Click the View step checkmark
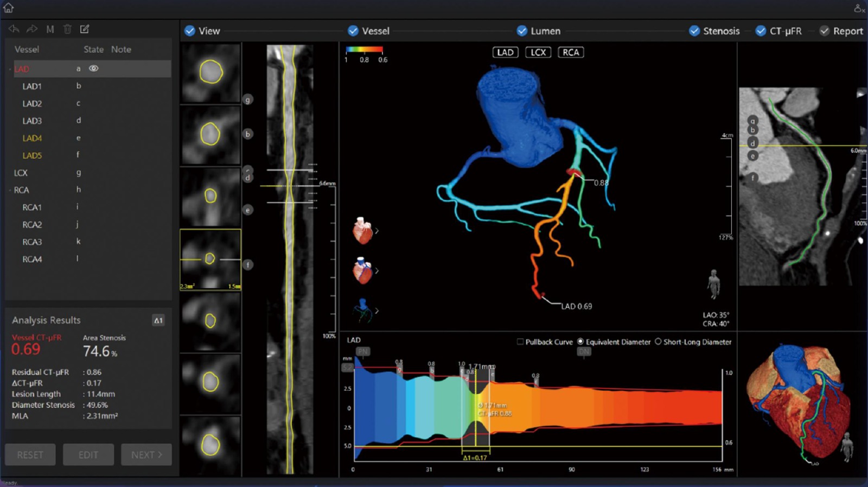 (189, 31)
